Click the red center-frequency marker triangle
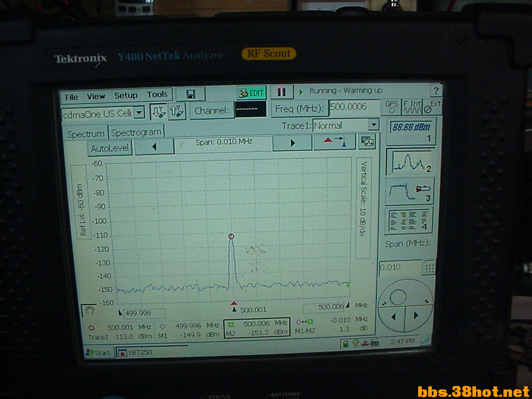This screenshot has width=532, height=399. [234, 303]
